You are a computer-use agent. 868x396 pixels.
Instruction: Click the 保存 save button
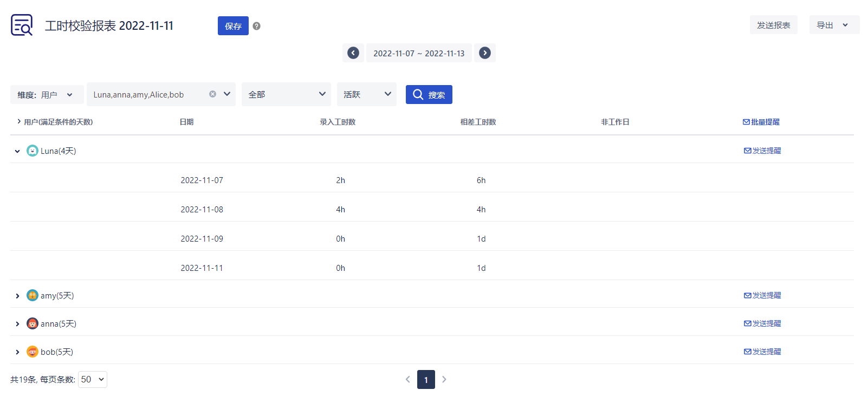click(x=233, y=26)
